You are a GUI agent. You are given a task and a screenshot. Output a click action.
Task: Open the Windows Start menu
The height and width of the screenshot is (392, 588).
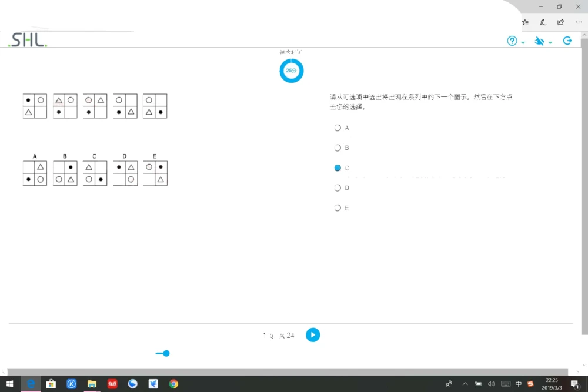click(10, 384)
